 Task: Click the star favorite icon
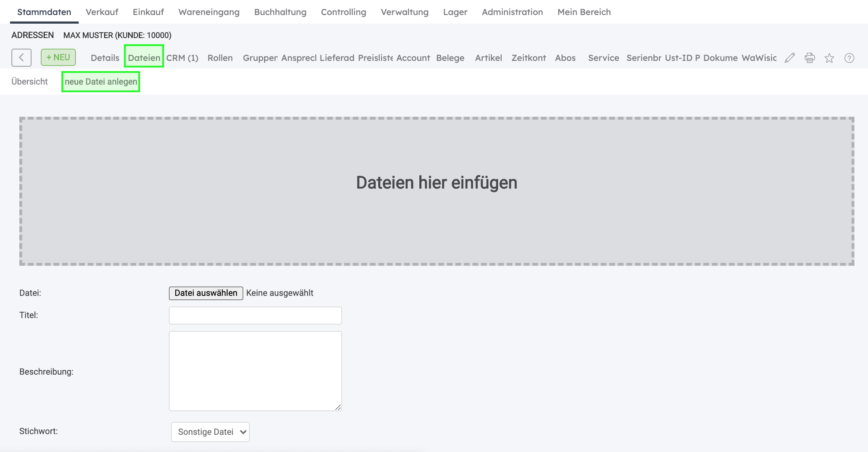(x=829, y=58)
